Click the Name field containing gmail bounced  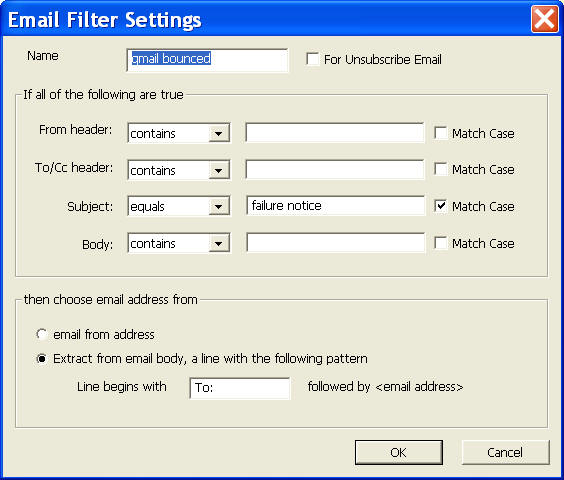(x=207, y=60)
